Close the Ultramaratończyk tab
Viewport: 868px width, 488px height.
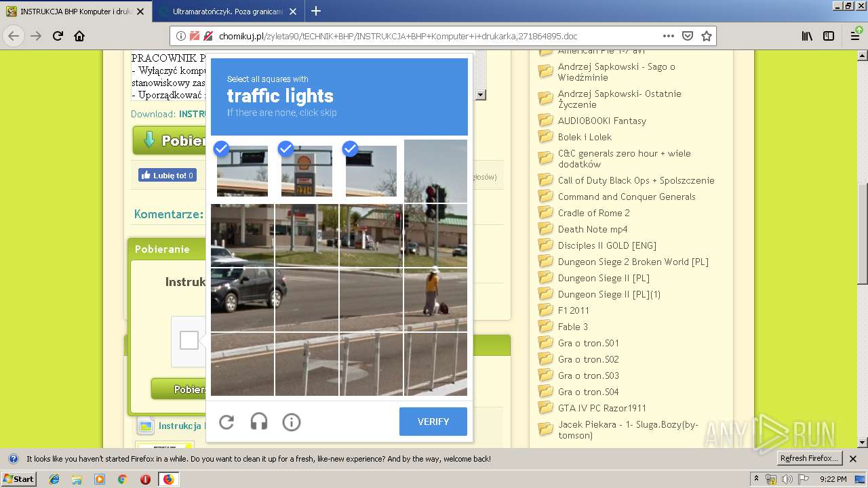(292, 12)
